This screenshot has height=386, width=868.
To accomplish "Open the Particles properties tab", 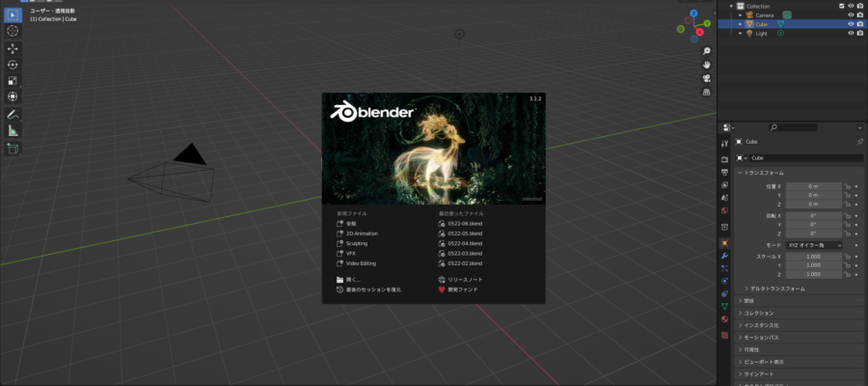I will click(x=724, y=268).
